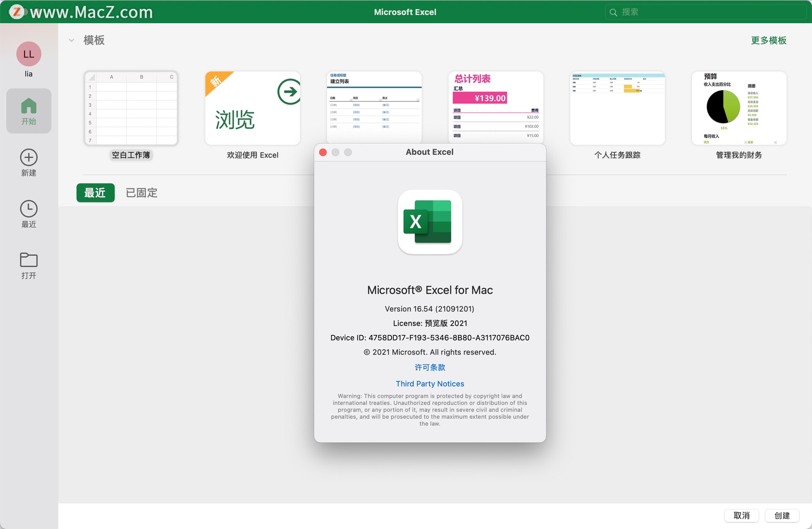
Task: Select the 管理我的财务 budget template
Action: tap(739, 108)
